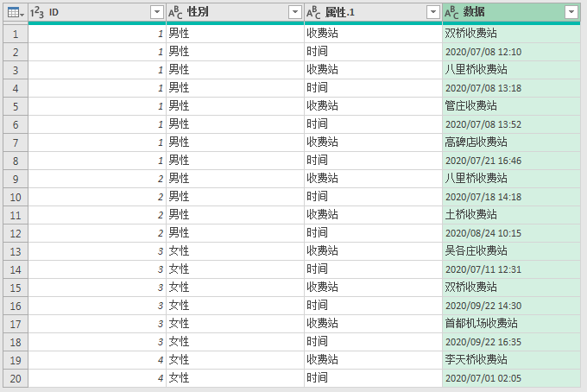
Task: Click the cell 2020/09/22 14:30
Action: click(511, 306)
